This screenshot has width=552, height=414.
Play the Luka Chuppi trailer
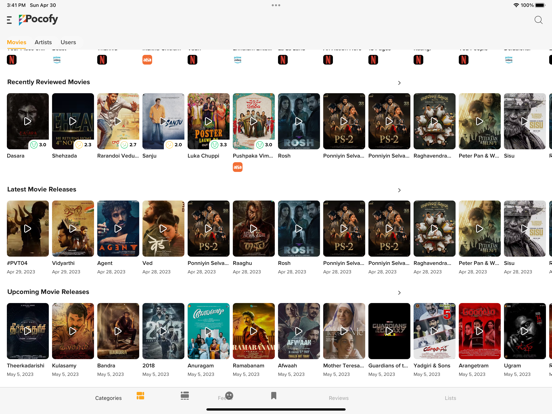tap(208, 121)
